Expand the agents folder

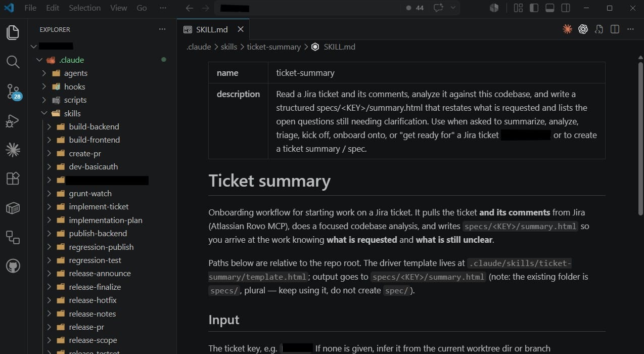tap(44, 73)
